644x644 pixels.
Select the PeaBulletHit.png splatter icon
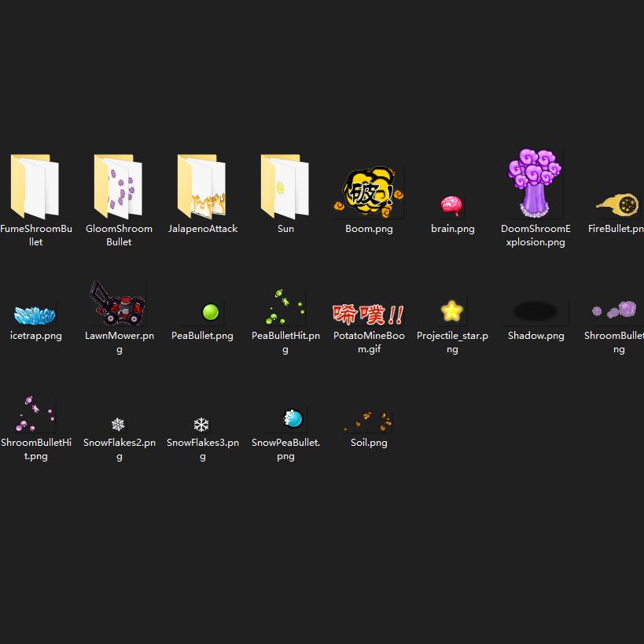point(285,307)
